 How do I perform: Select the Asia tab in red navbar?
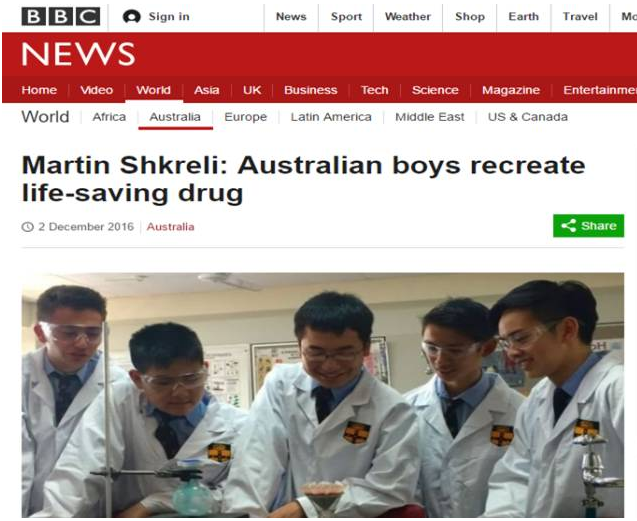(x=206, y=90)
